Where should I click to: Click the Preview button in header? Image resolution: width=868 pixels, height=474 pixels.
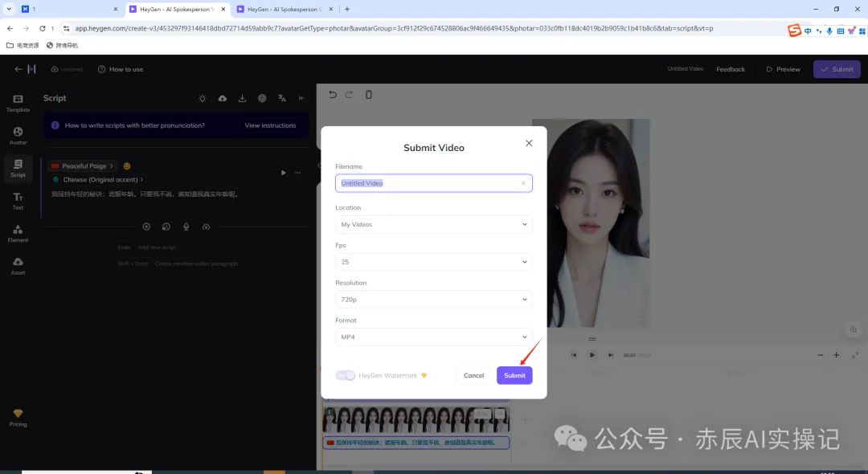[783, 69]
